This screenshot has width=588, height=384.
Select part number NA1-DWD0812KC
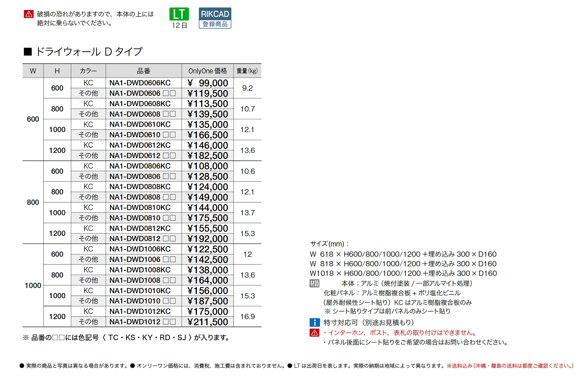(140, 228)
